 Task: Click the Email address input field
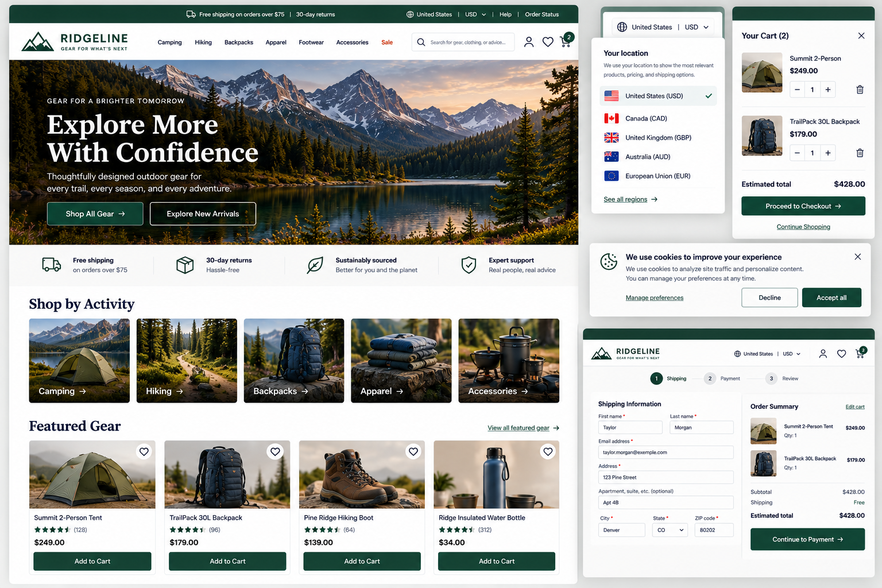point(666,452)
